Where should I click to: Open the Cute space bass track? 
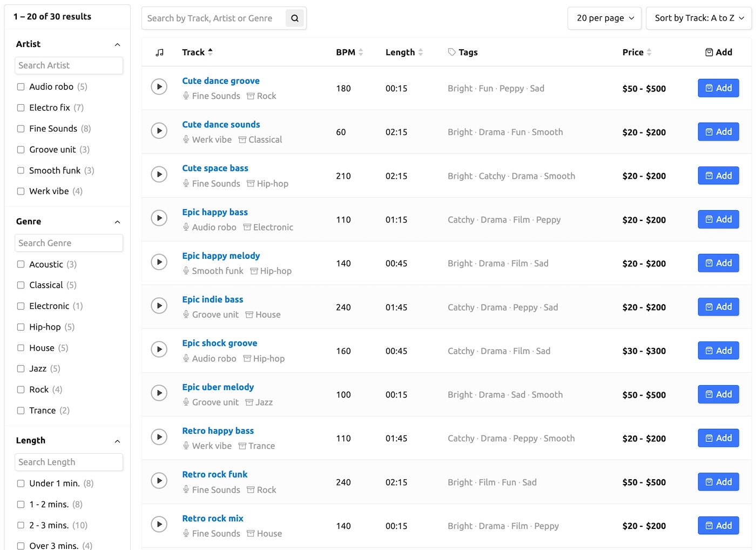click(215, 168)
